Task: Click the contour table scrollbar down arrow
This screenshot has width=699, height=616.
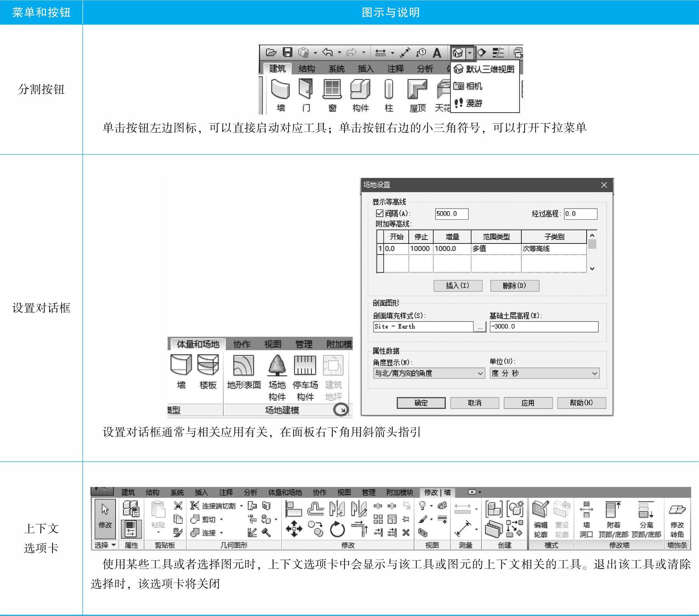Action: [592, 268]
